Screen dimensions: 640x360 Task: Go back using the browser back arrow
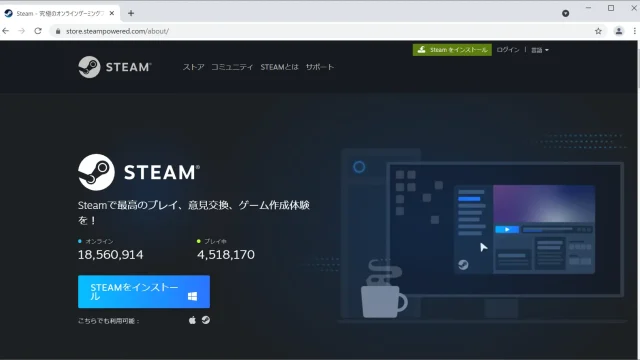tap(6, 31)
